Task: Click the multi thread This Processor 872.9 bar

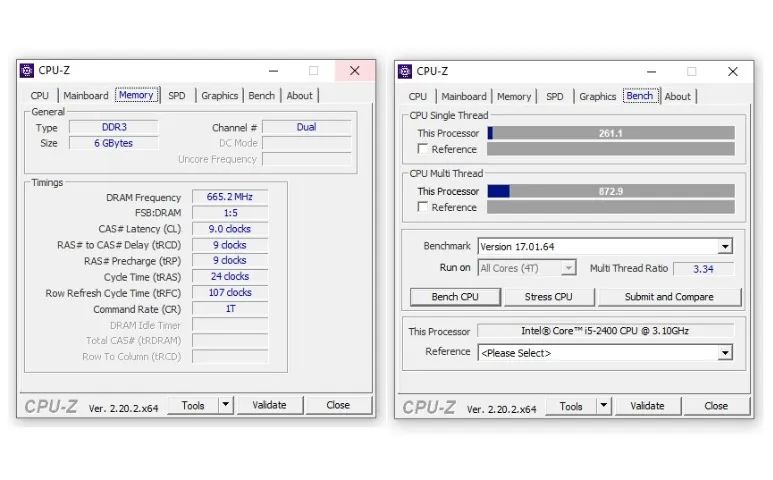Action: [x=611, y=191]
